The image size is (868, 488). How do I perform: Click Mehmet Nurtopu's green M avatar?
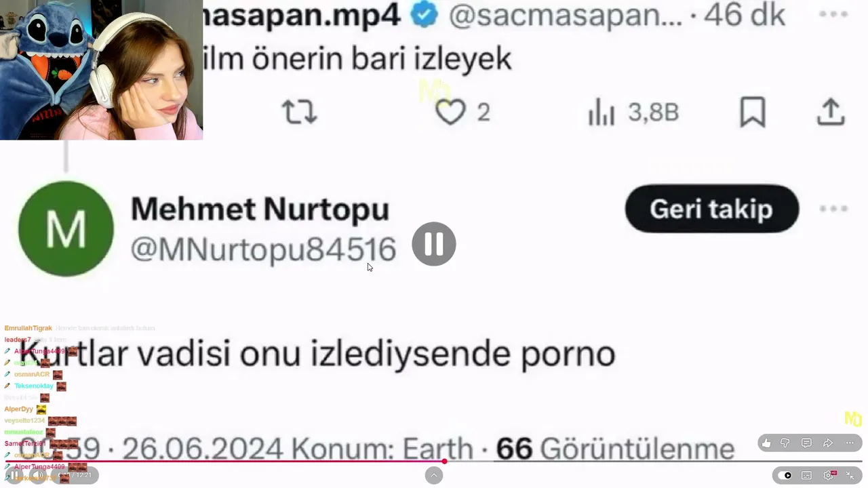click(66, 228)
